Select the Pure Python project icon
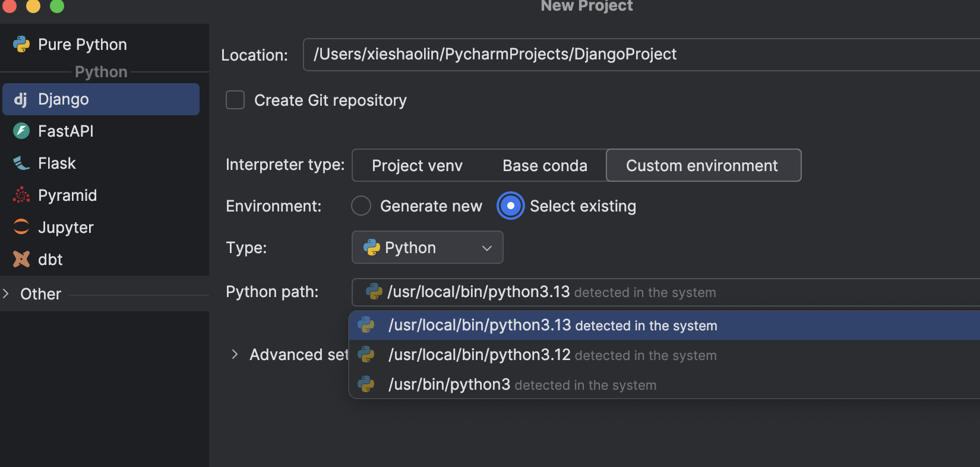The image size is (980, 467). 21,45
